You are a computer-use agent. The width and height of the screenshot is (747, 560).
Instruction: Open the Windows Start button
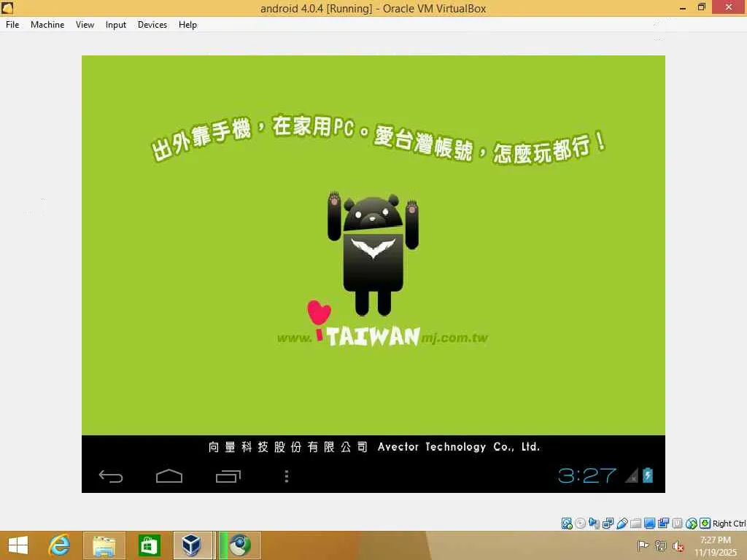[18, 545]
